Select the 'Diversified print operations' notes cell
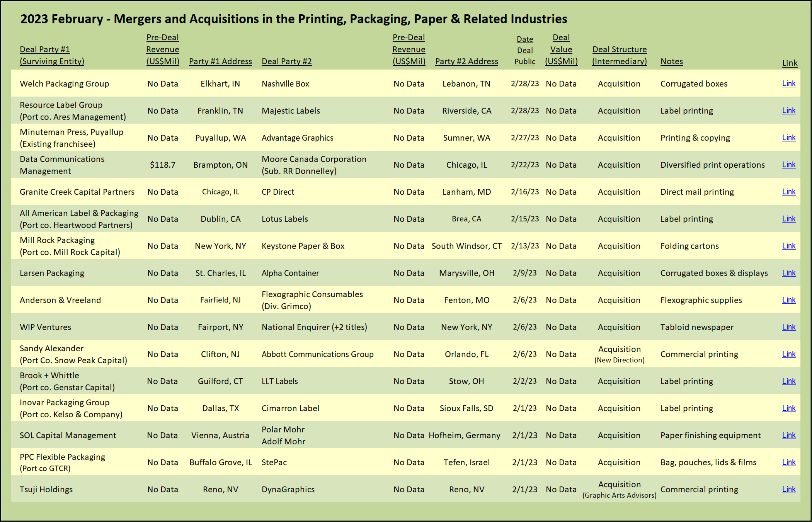Image resolution: width=812 pixels, height=522 pixels. point(712,165)
